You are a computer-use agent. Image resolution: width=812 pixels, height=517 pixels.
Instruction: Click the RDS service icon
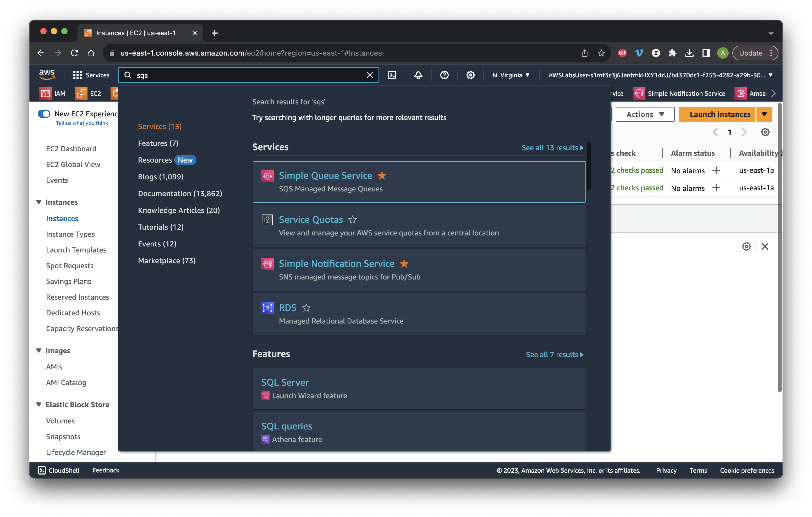click(267, 308)
